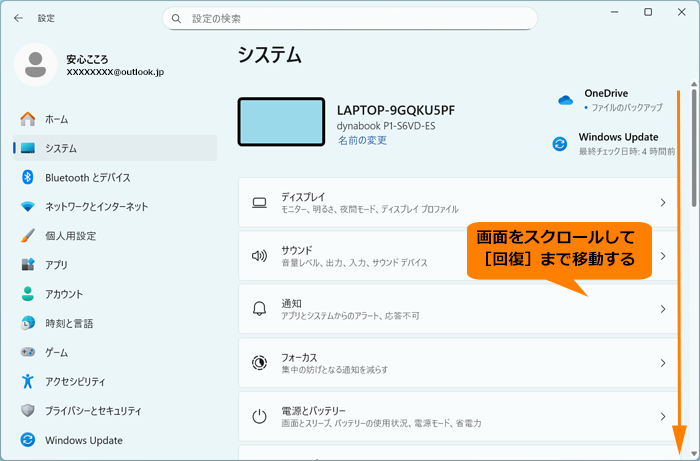
Task: Click the dynabook P1-S6VD-ES model text
Action: tap(386, 126)
